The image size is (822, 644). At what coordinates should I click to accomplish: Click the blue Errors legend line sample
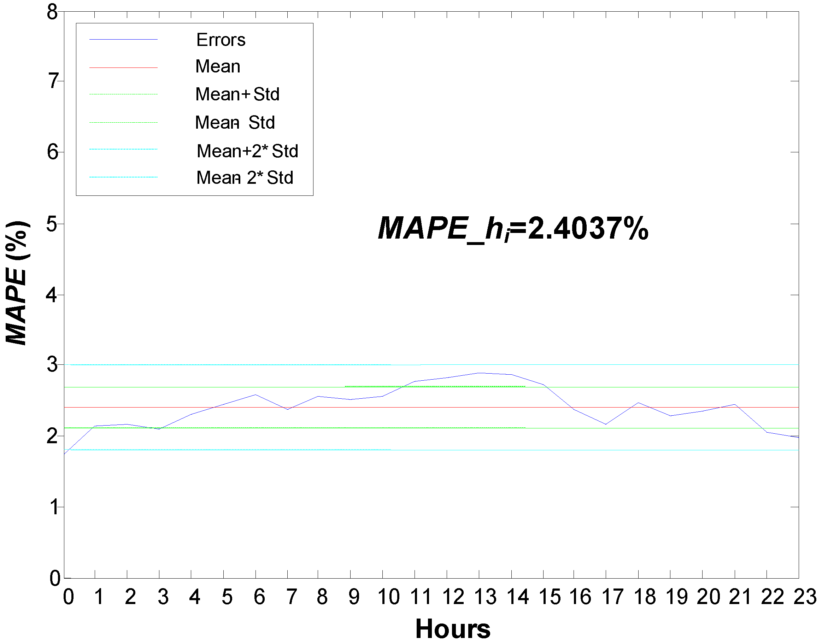[123, 39]
